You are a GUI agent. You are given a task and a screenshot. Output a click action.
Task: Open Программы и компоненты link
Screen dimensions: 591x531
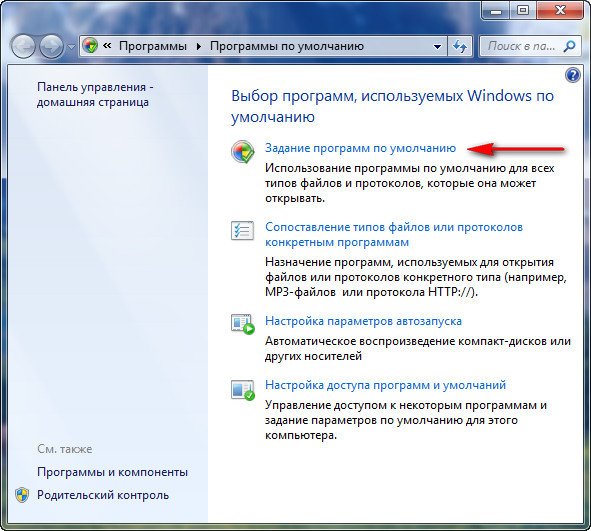pos(112,472)
